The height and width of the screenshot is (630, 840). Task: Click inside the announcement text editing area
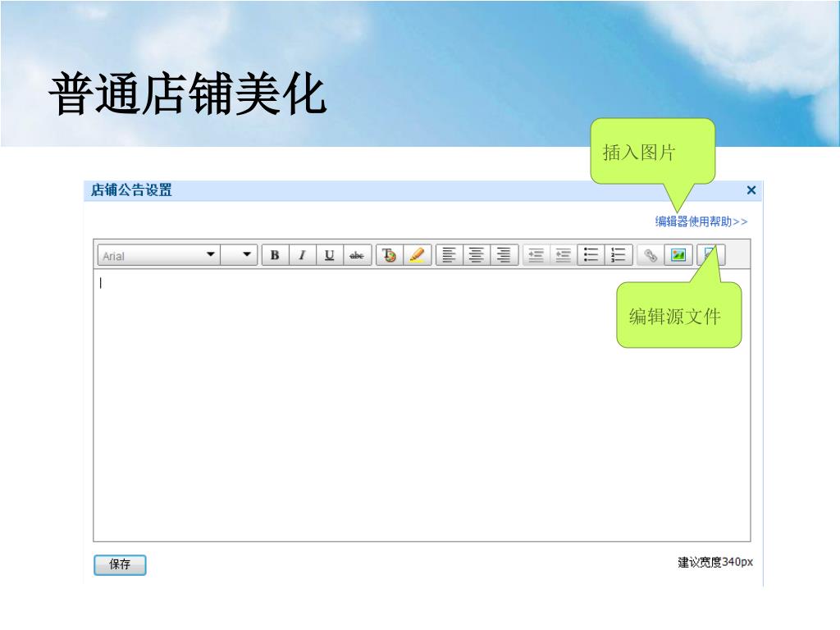(x=422, y=405)
